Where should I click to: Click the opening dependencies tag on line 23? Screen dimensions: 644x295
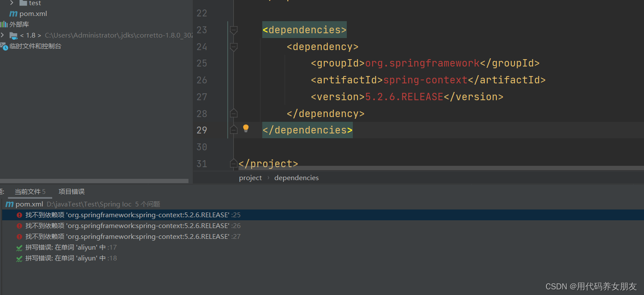pos(305,30)
